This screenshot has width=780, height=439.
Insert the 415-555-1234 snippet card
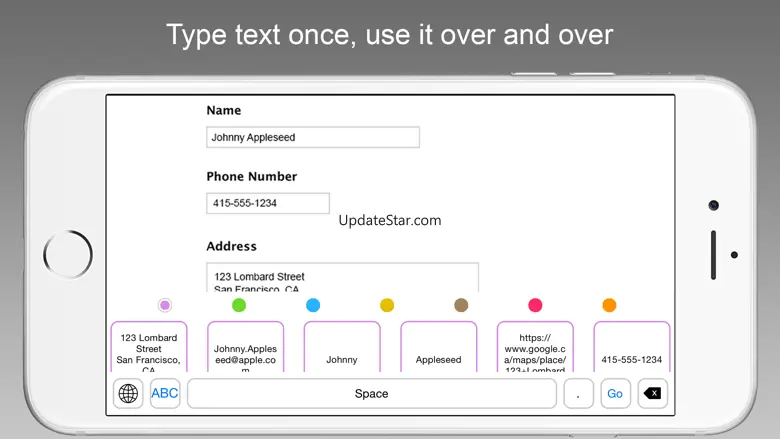[x=631, y=347]
